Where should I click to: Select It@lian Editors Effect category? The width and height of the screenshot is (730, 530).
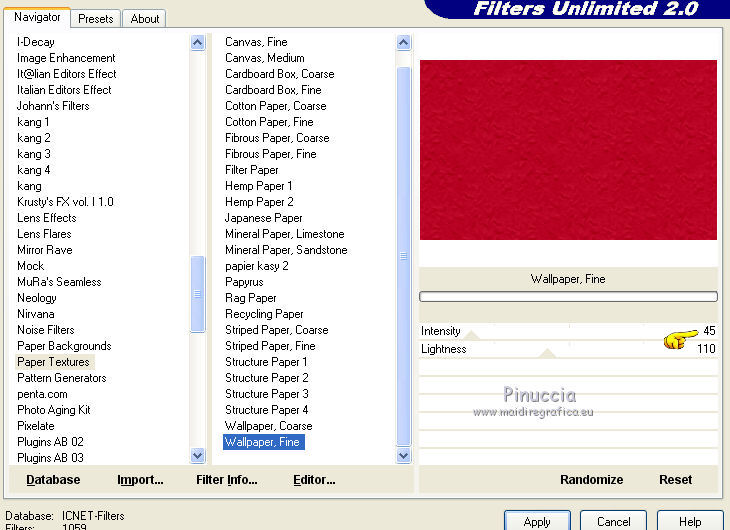(67, 74)
